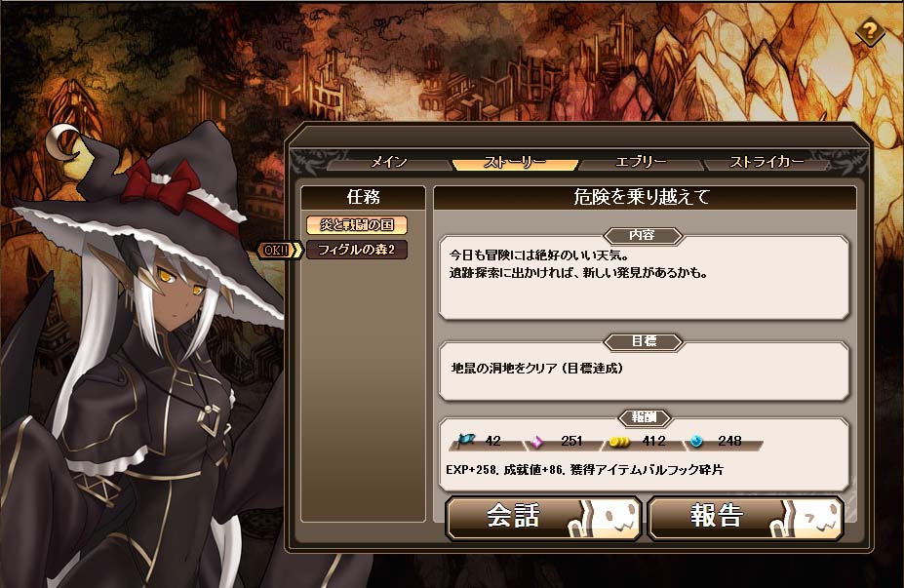Switch to the メイン tab
The image size is (904, 588).
click(389, 162)
